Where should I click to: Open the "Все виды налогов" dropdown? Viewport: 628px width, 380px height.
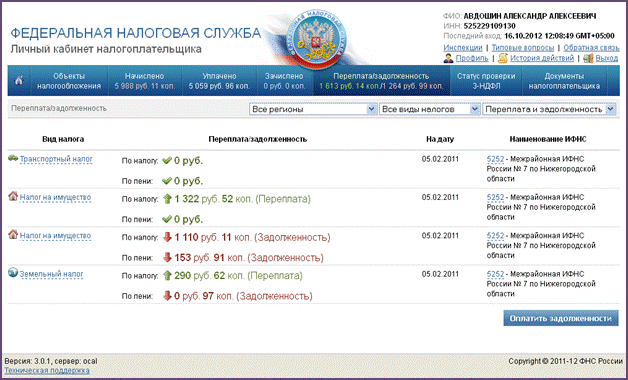[x=430, y=109]
